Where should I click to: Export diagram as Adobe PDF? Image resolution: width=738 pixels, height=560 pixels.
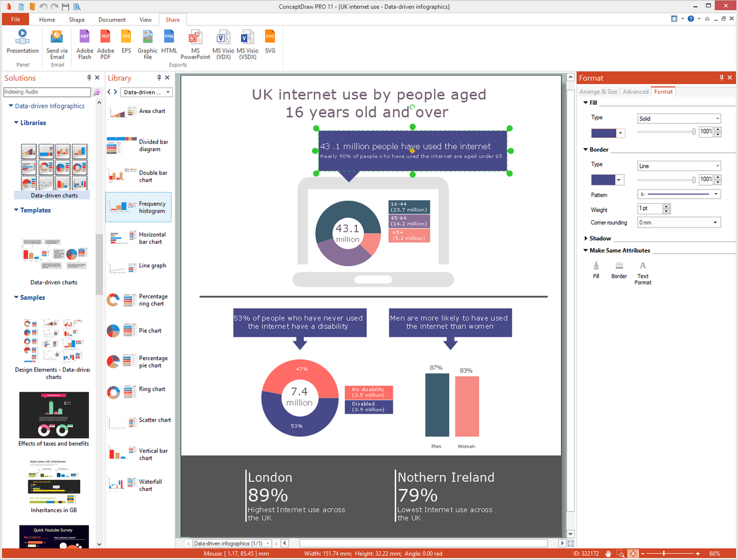coord(106,43)
